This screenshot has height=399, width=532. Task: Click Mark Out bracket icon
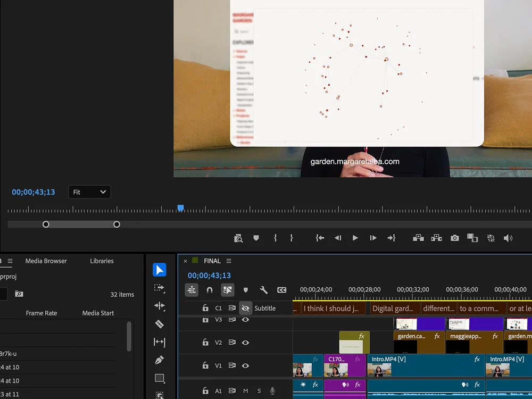pos(292,238)
